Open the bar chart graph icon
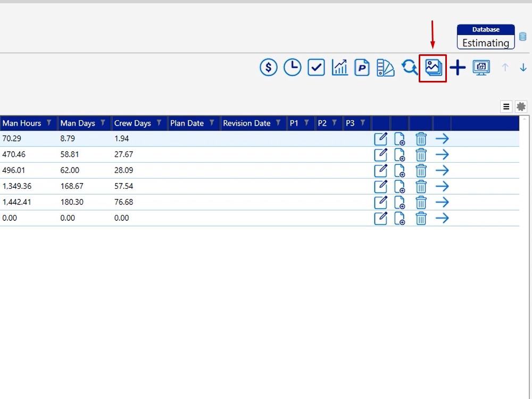 click(x=339, y=68)
